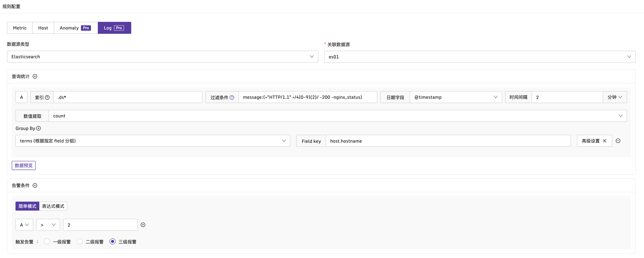Remove the terms group-by row with minus icon

click(x=618, y=141)
